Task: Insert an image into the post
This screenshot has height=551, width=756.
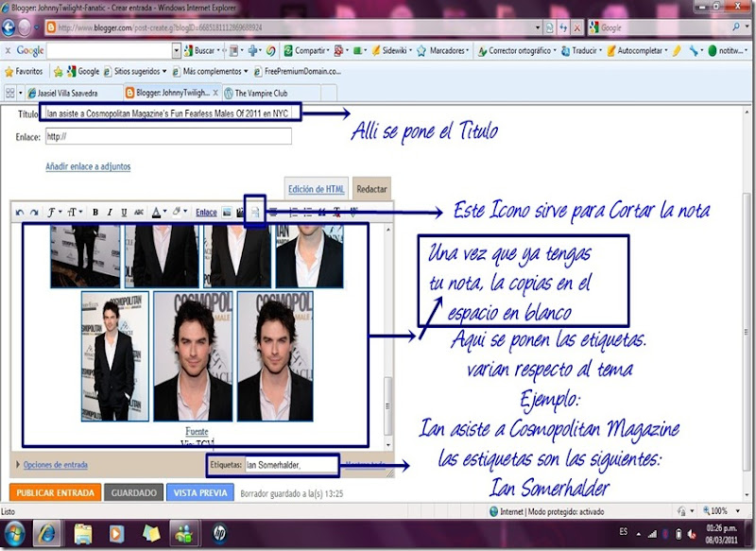Action: [x=227, y=212]
